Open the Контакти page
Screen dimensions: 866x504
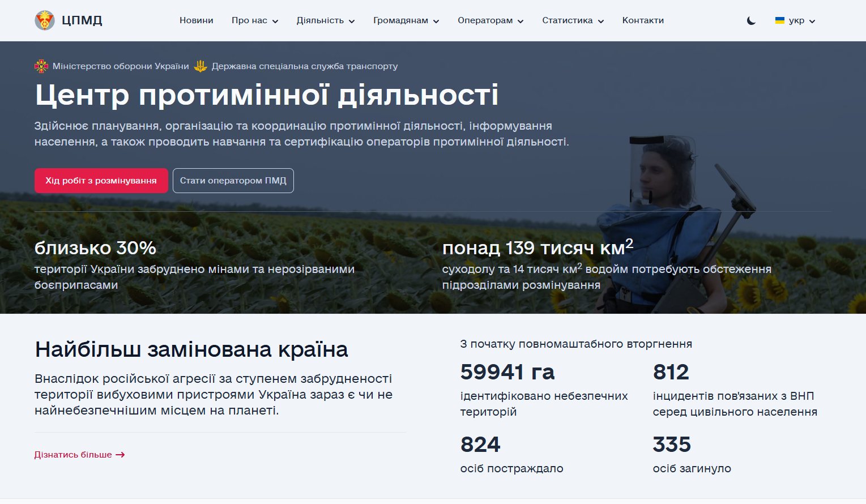click(643, 20)
